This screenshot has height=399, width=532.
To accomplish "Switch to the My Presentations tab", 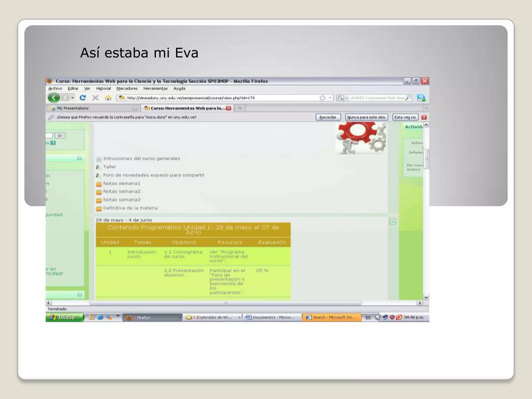I will (x=73, y=108).
